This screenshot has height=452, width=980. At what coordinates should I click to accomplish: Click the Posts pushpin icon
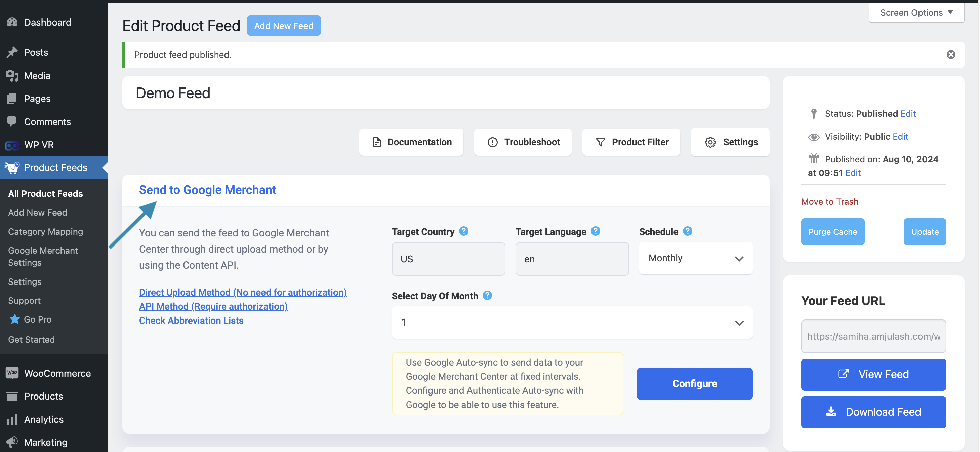(12, 52)
